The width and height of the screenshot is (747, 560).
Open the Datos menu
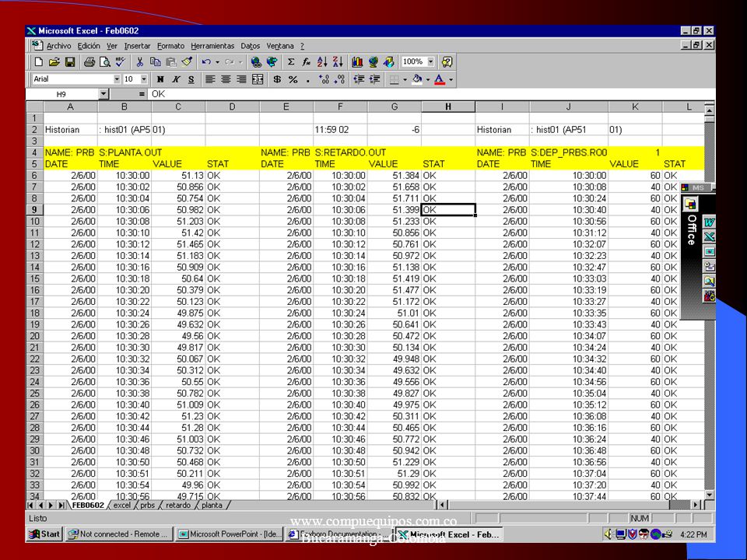pos(250,46)
